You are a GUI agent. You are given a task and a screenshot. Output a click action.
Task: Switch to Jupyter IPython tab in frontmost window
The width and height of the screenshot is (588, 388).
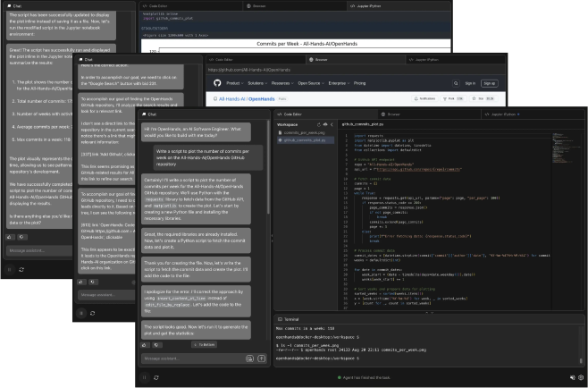click(x=503, y=114)
